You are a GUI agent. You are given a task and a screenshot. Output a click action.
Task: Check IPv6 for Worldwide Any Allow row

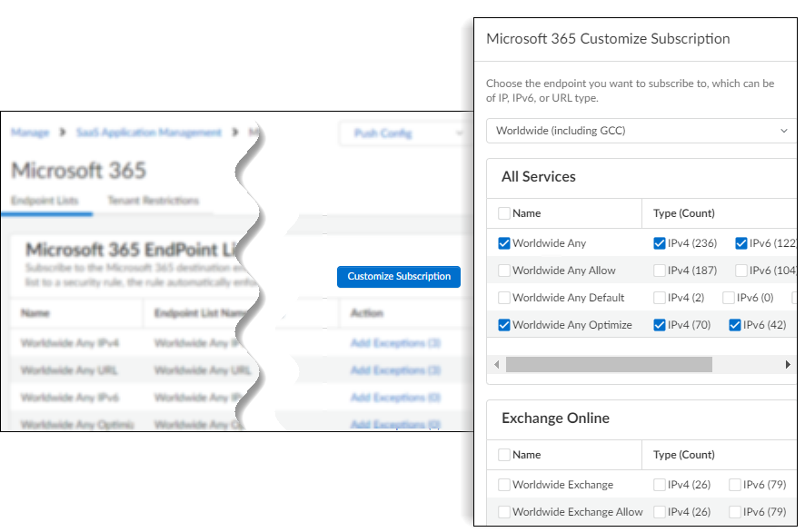click(740, 271)
